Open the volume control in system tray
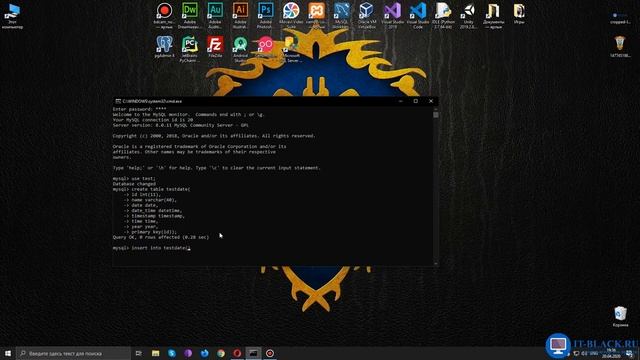The width and height of the screenshot is (640, 360). click(584, 353)
